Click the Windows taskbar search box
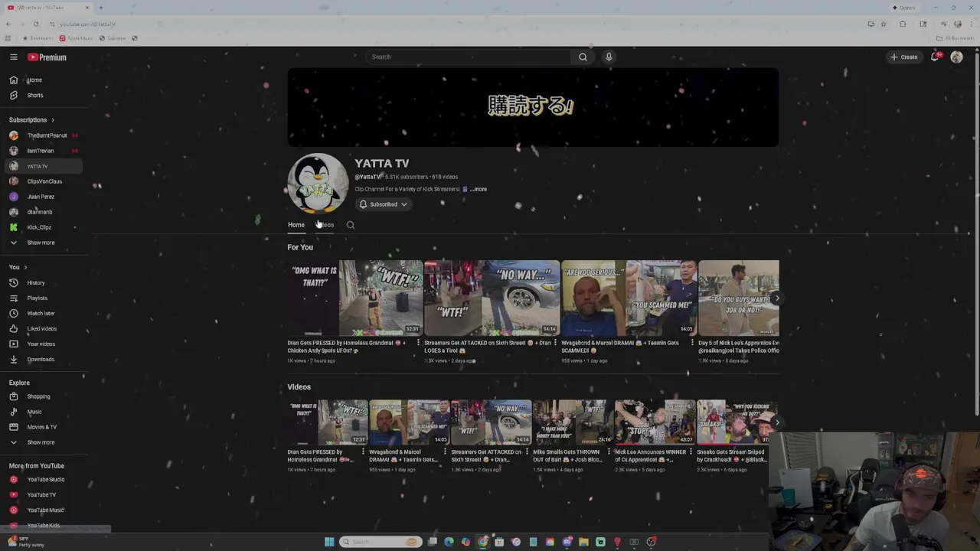 (x=381, y=542)
